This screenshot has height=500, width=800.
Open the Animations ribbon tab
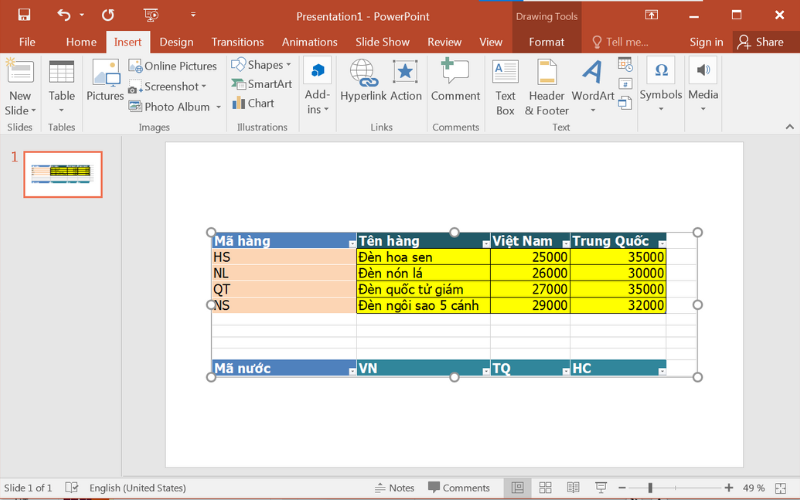pyautogui.click(x=309, y=42)
